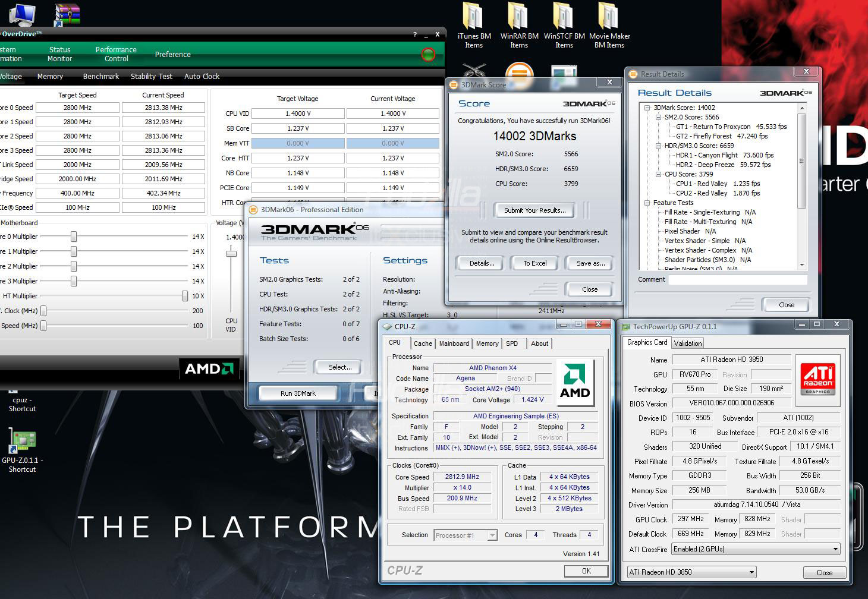Click the HT Multiplier slider handle

click(185, 296)
